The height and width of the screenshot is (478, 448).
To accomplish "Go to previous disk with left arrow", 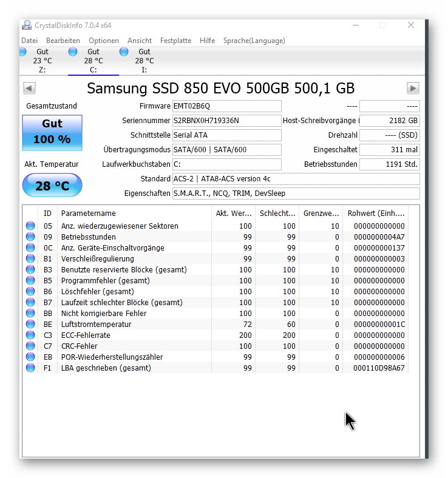I will pos(29,89).
